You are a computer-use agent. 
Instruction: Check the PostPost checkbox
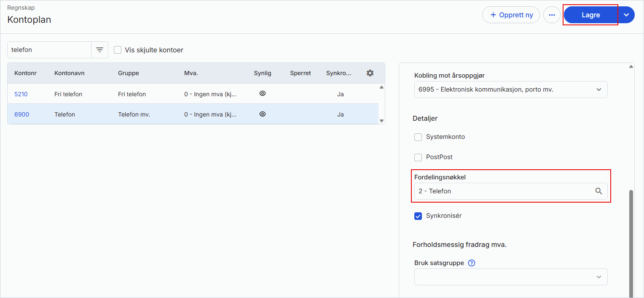coord(418,157)
